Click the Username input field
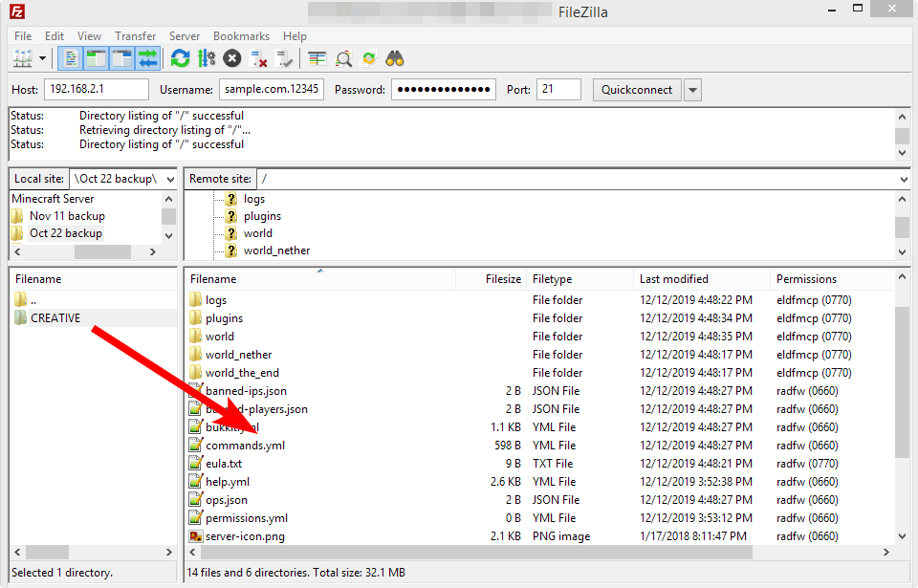Image resolution: width=918 pixels, height=588 pixels. [x=271, y=90]
